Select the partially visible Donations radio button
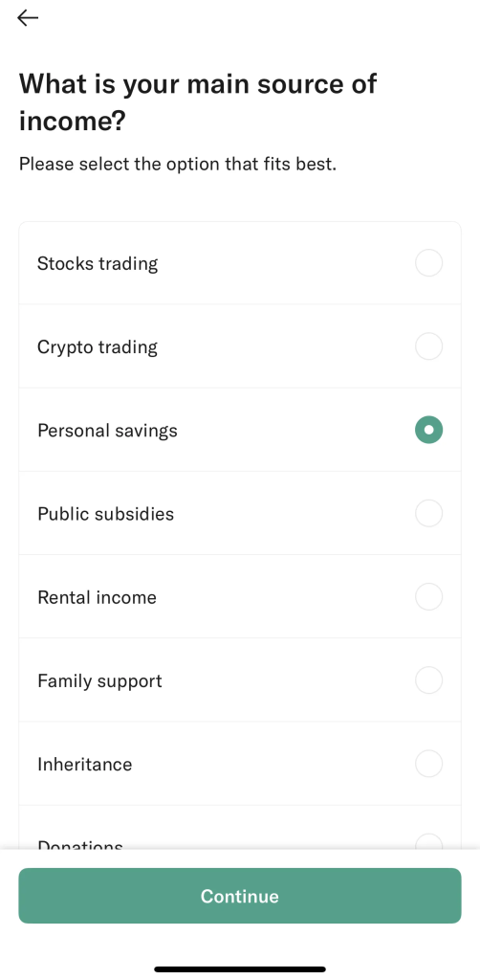This screenshot has height=980, width=480. 428,841
